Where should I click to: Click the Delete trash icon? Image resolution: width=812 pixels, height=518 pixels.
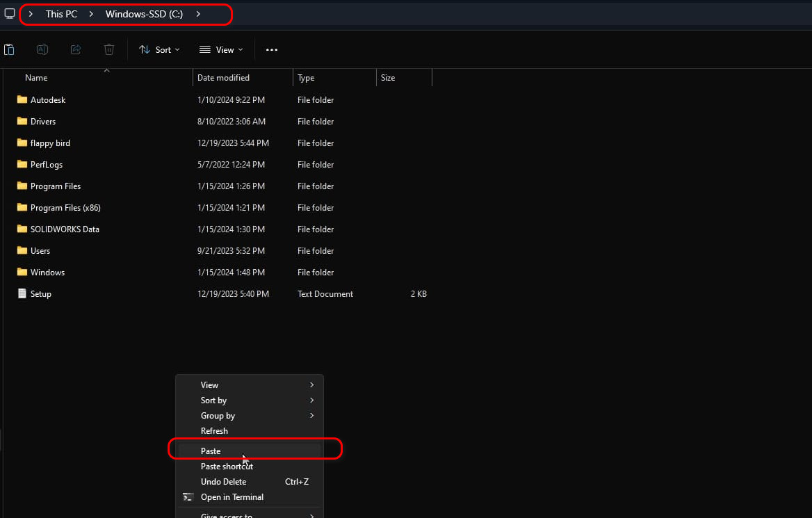click(x=108, y=50)
